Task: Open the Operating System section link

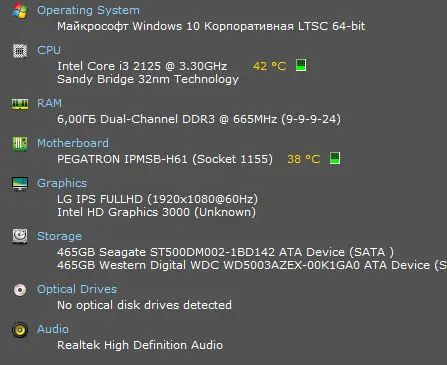Action: click(x=88, y=10)
